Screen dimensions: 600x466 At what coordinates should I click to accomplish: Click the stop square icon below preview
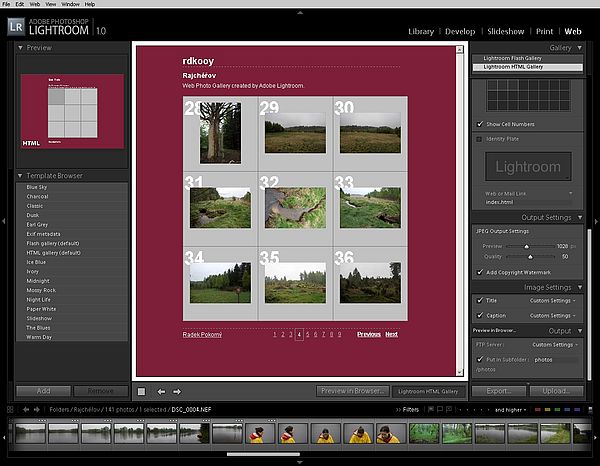[142, 391]
